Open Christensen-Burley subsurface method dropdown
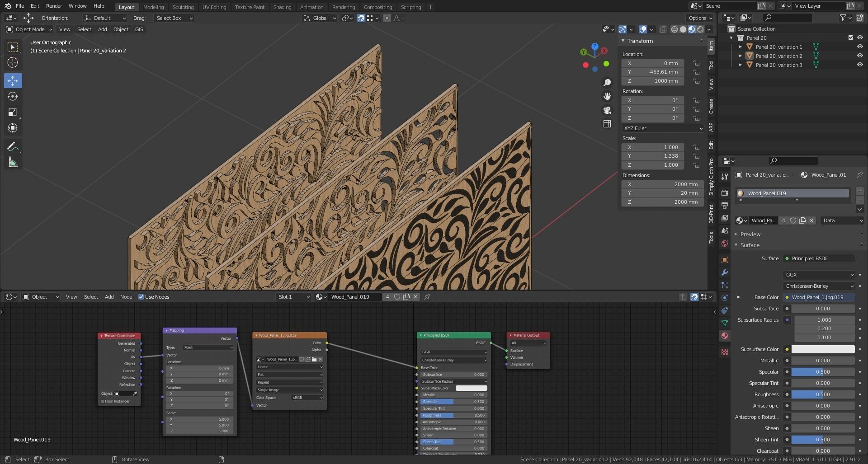This screenshot has width=868, height=464. click(819, 286)
